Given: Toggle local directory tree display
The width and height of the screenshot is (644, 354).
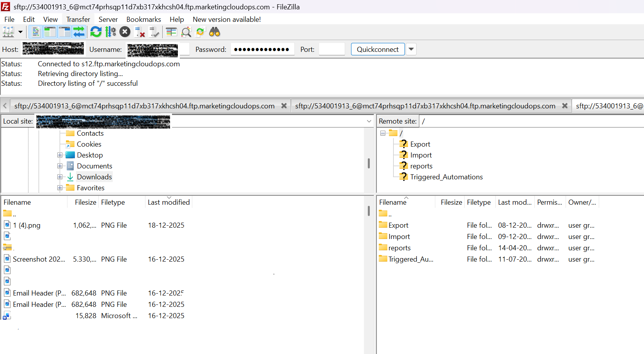Looking at the screenshot, I should tap(50, 32).
